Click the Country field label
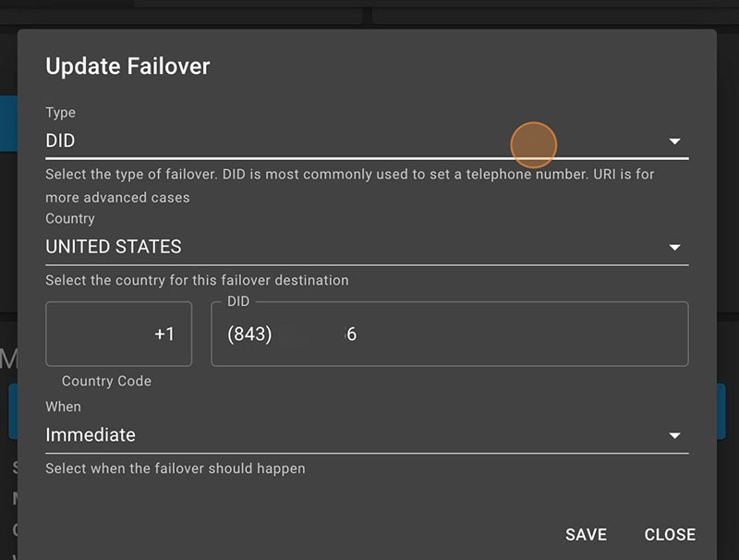This screenshot has height=560, width=739. click(x=70, y=219)
